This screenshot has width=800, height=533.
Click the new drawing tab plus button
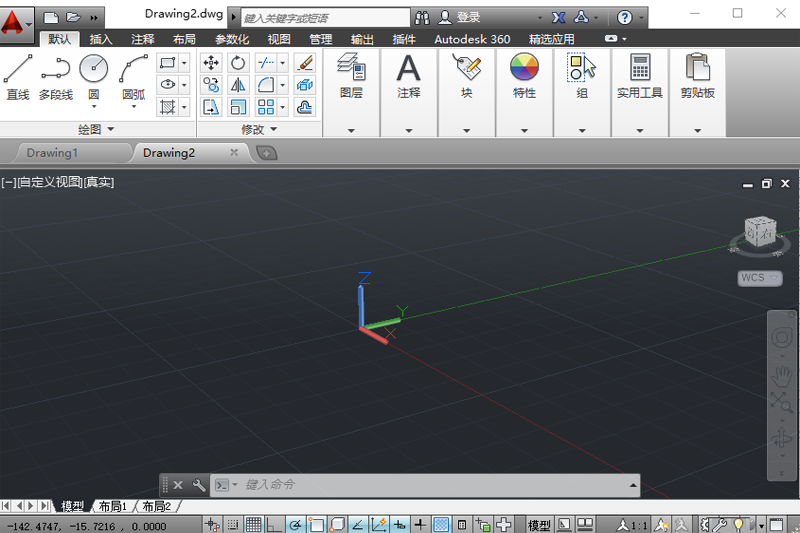point(266,153)
